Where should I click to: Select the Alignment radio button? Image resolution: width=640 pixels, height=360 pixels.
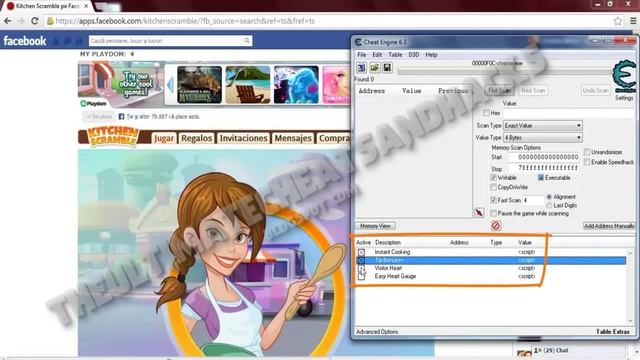coord(549,197)
